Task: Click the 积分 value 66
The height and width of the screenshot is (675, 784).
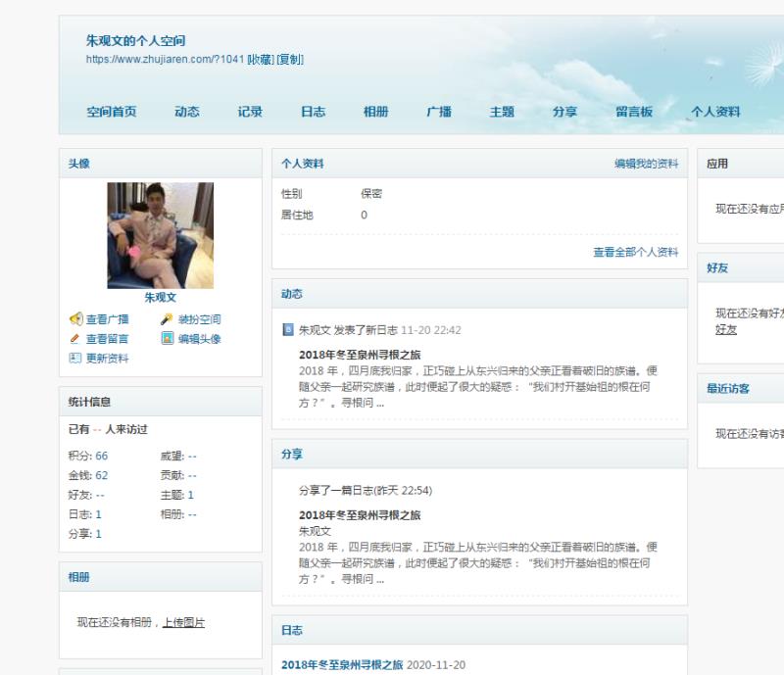Action: click(x=102, y=456)
